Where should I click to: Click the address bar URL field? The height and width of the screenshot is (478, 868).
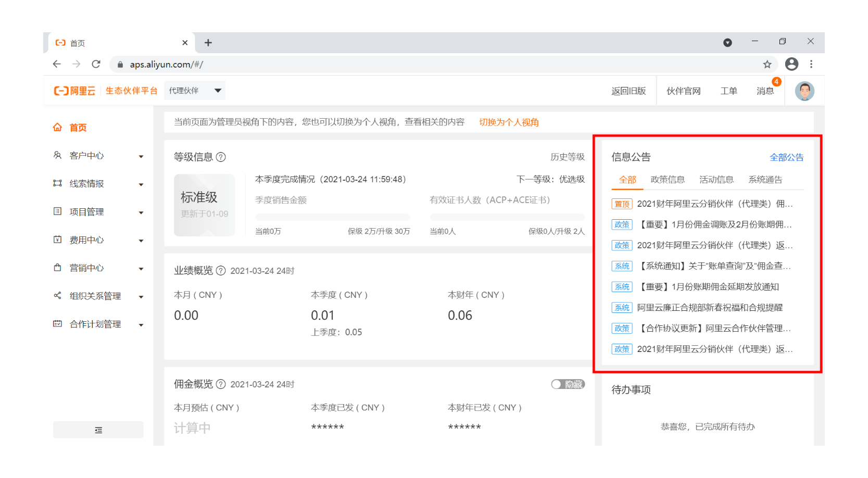(443, 64)
